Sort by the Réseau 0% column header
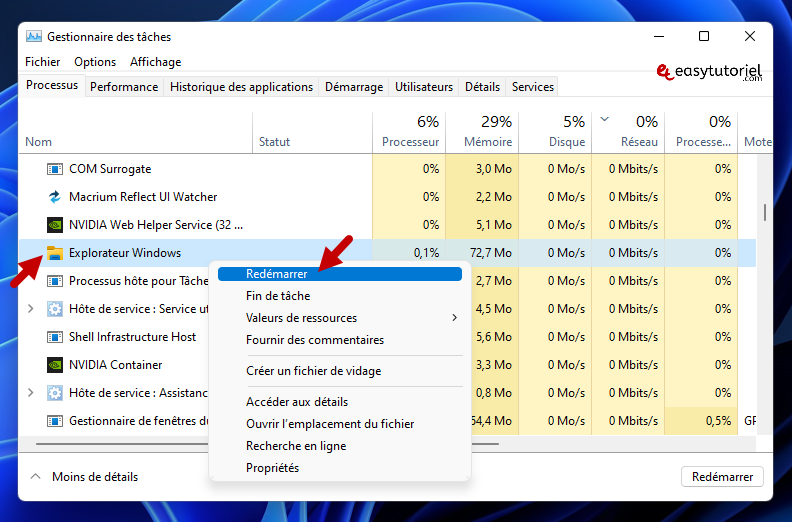Screen dimensions: 792x522 pos(628,132)
